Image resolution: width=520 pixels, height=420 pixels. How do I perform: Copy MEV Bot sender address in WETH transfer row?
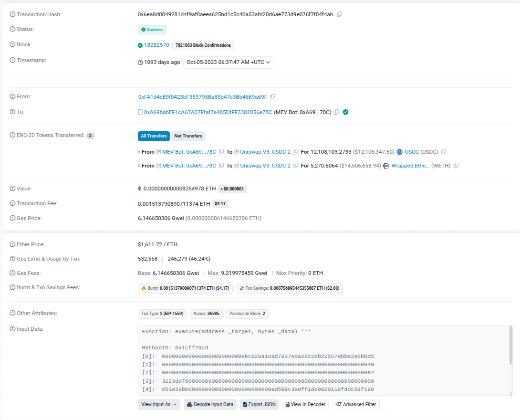click(x=221, y=166)
